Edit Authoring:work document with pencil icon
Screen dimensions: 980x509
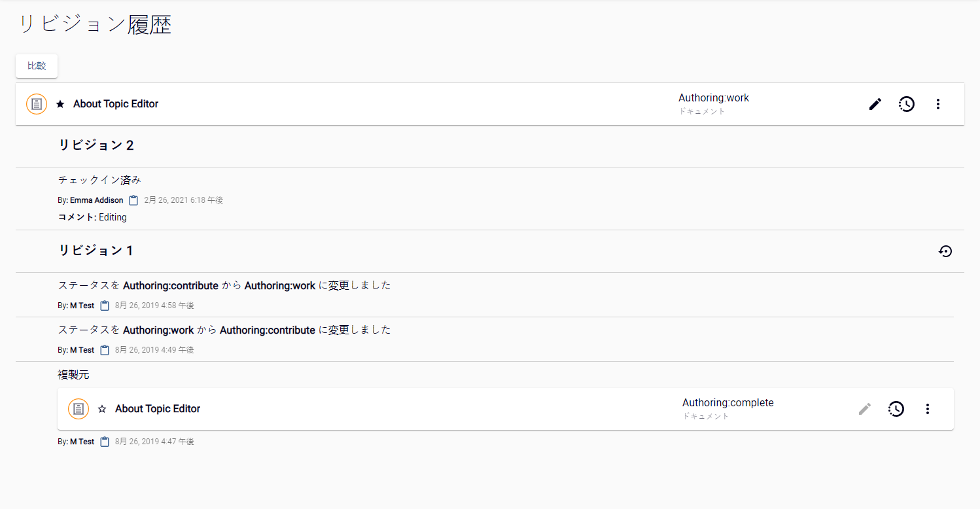(875, 104)
